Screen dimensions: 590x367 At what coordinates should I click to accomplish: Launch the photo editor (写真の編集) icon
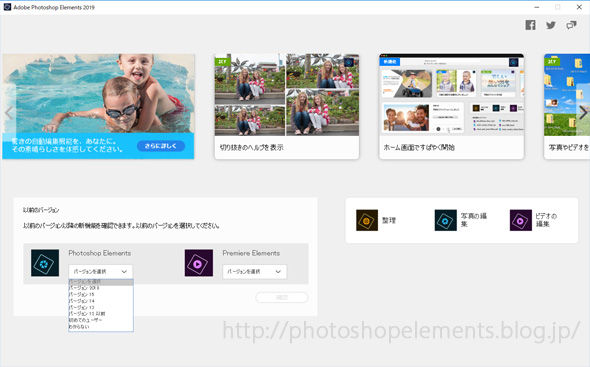[x=446, y=220]
